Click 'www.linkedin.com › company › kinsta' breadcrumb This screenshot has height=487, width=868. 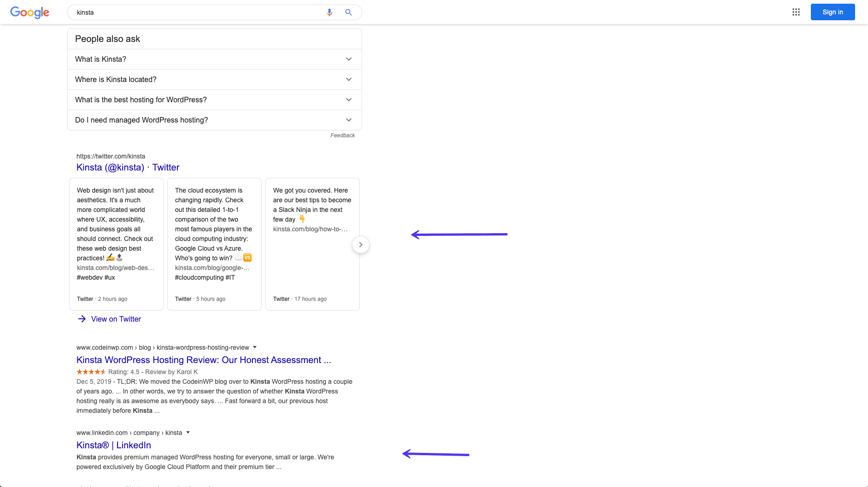[129, 433]
